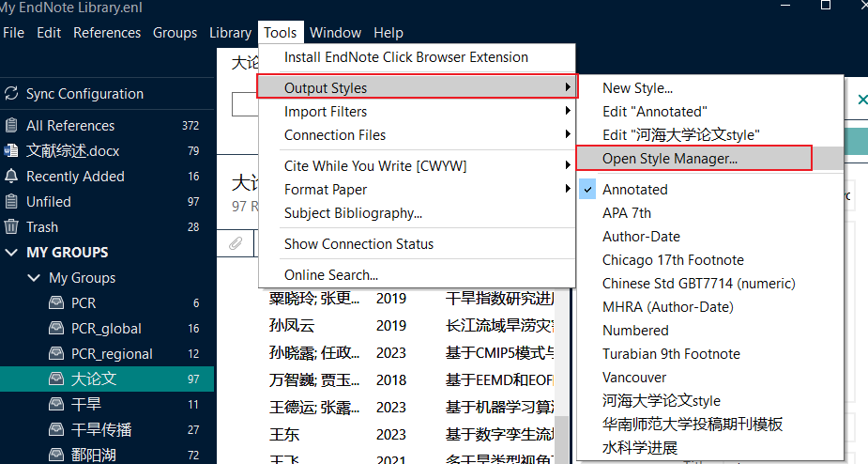868x464 pixels.
Task: Open the Groups menu
Action: (x=175, y=33)
